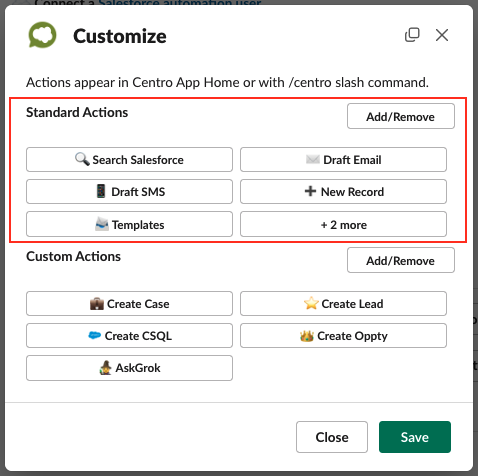Click the text 'Actions appear in Centro App Home'
Viewport: 478px width, 476px height.
tap(133, 82)
